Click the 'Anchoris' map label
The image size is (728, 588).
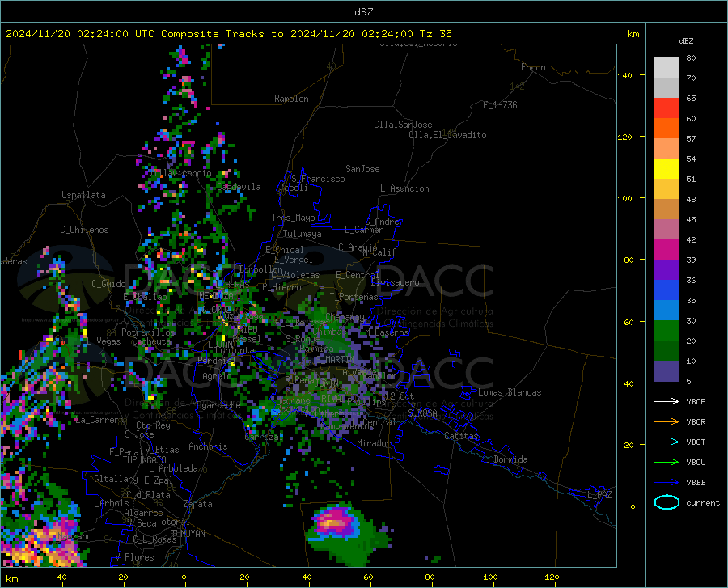[x=208, y=447]
